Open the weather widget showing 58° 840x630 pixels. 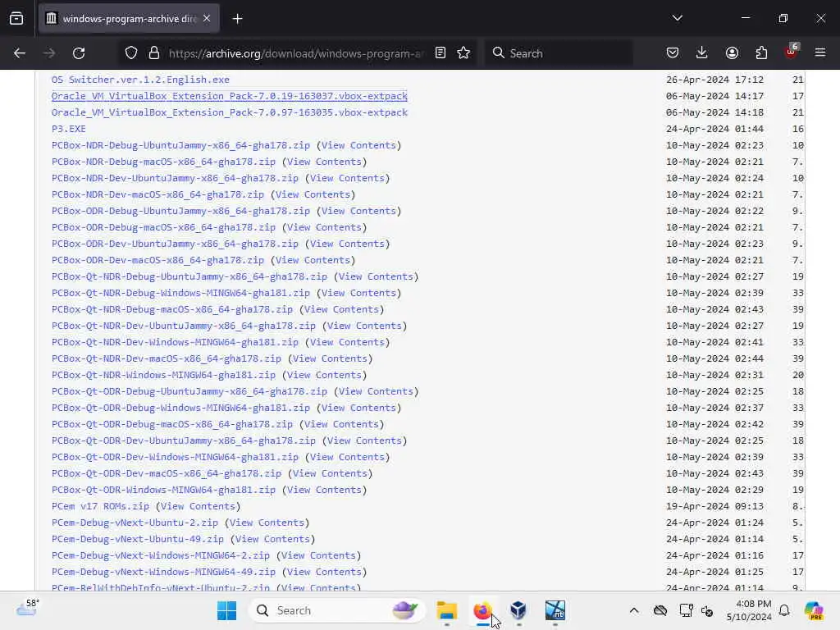(x=28, y=609)
